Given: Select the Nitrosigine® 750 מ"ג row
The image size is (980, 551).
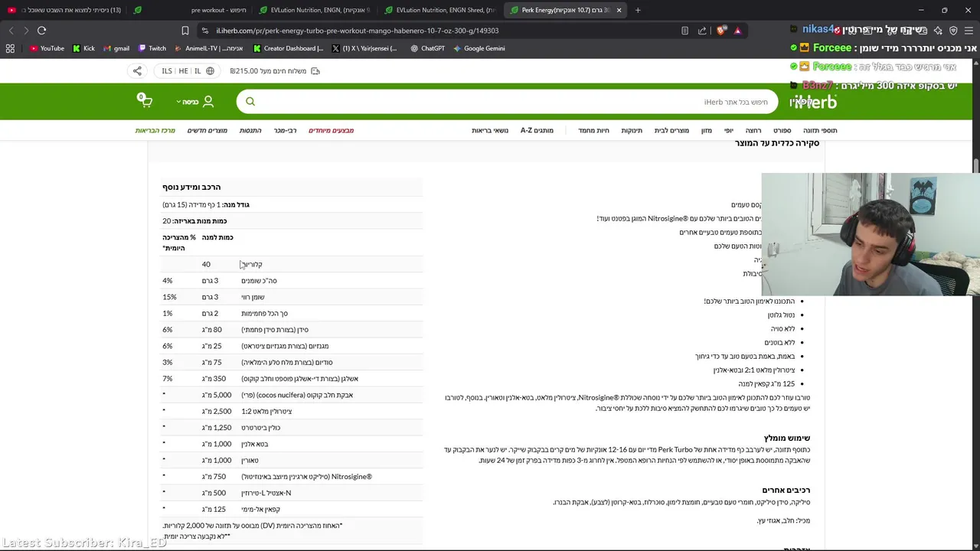Looking at the screenshot, I should tap(292, 477).
